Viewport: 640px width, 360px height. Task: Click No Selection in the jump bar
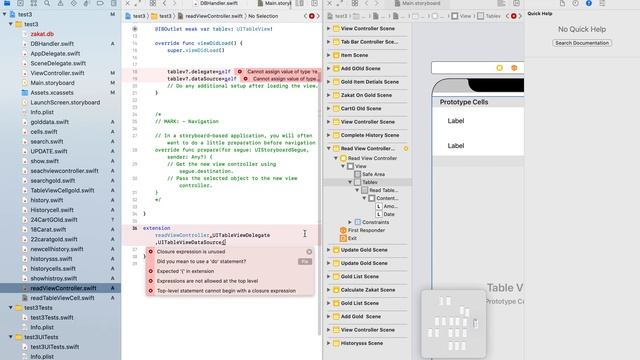[263, 16]
